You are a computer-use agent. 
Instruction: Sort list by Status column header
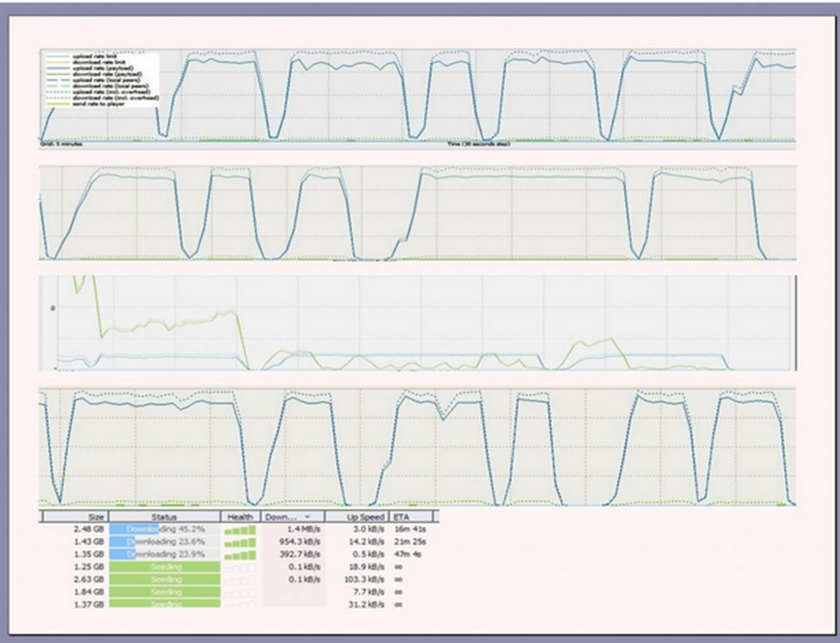(x=165, y=517)
